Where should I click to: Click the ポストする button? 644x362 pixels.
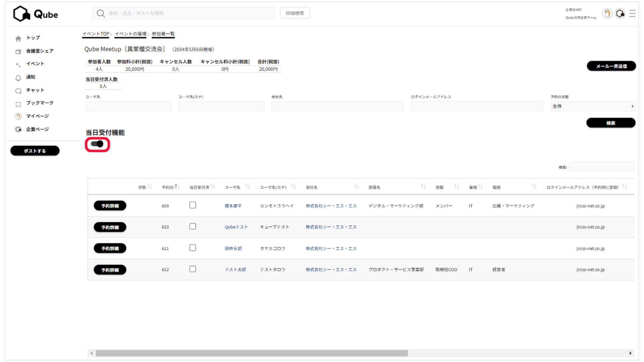tap(35, 151)
